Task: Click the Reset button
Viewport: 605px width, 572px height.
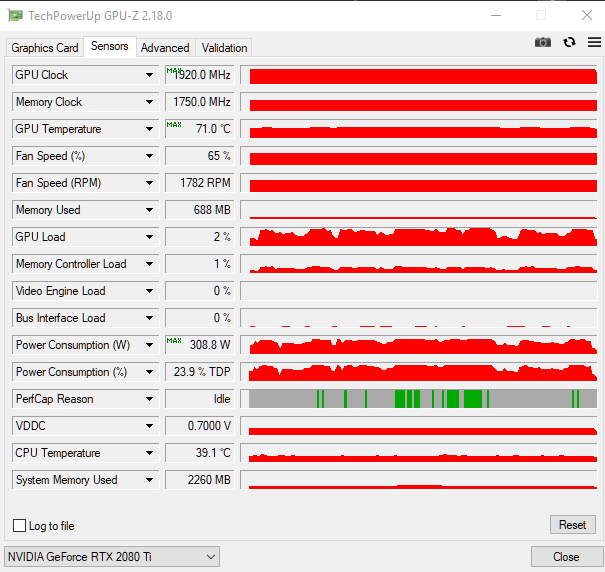Action: tap(573, 525)
